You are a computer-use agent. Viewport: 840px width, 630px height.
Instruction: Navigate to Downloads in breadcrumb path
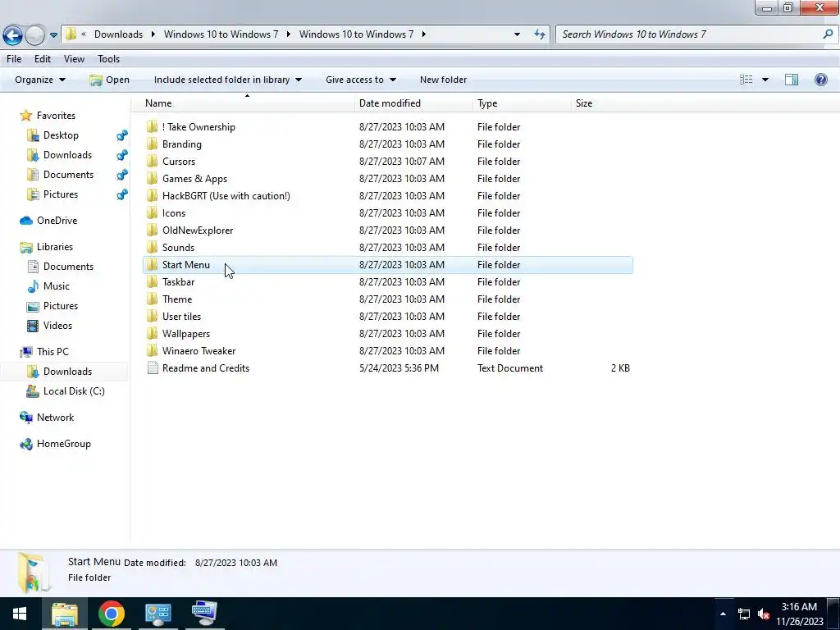pyautogui.click(x=118, y=34)
